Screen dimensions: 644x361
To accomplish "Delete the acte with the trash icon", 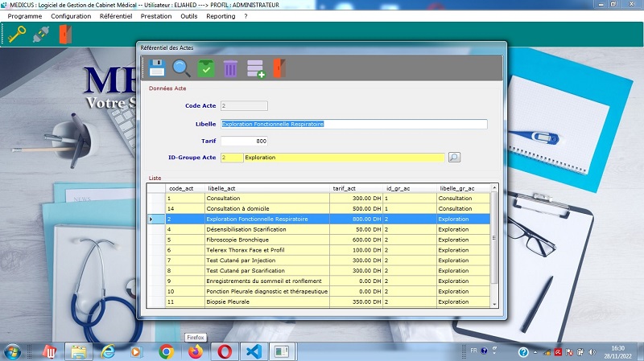I will 230,68.
